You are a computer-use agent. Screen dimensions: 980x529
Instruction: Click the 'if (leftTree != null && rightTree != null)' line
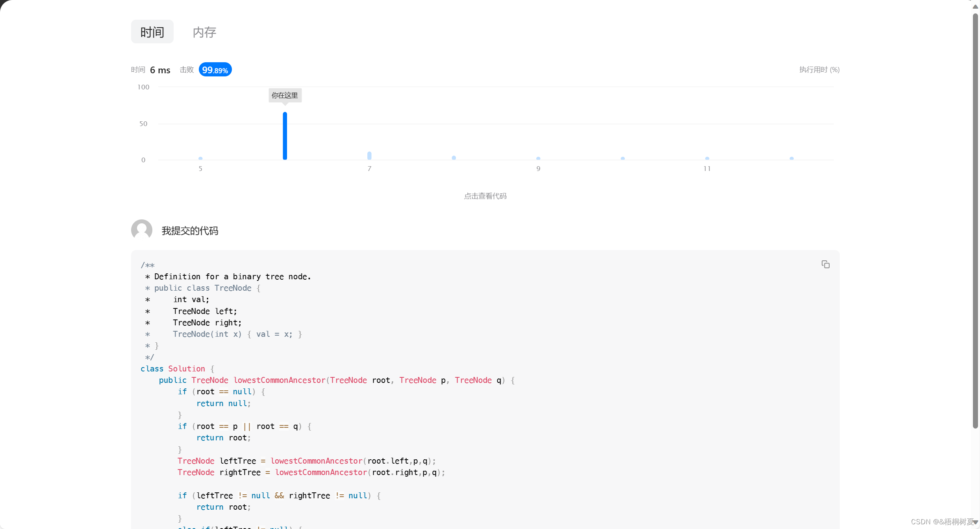(279, 496)
